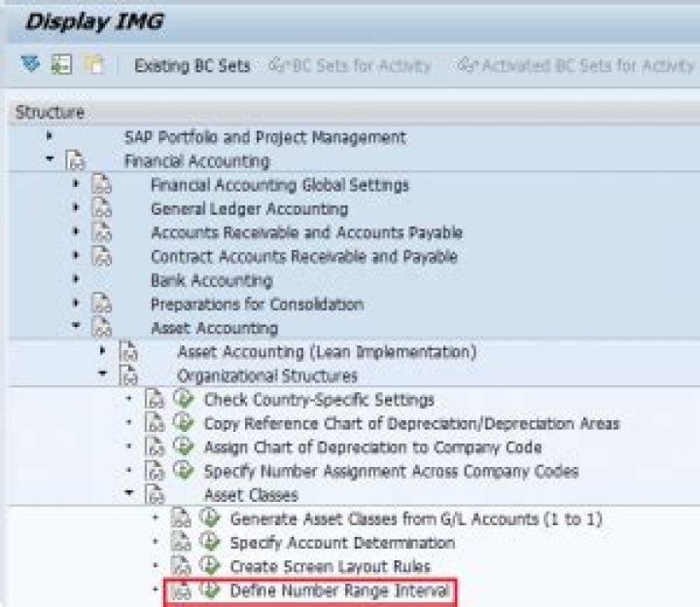Select 'General Ledger Accounting' row text
The width and height of the screenshot is (700, 607).
click(x=250, y=209)
